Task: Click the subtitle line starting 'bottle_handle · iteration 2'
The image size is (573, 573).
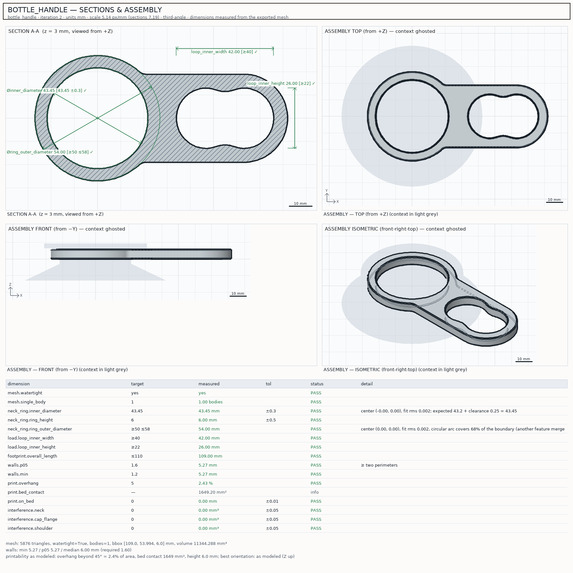Action: click(x=148, y=17)
